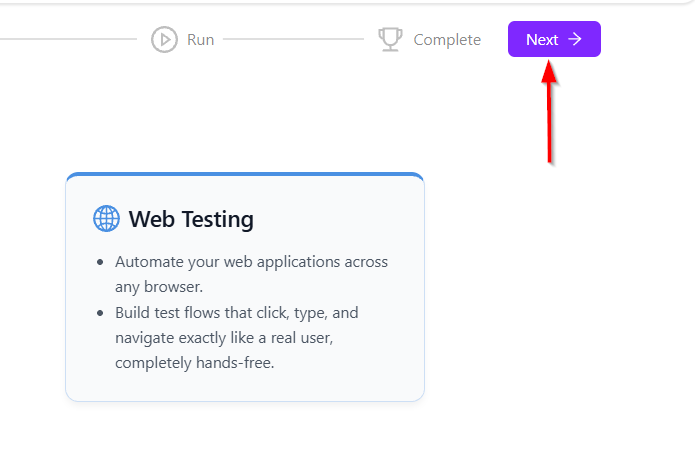Click the progress line left of Run
Viewport: 695px width, 458px height.
click(x=70, y=40)
